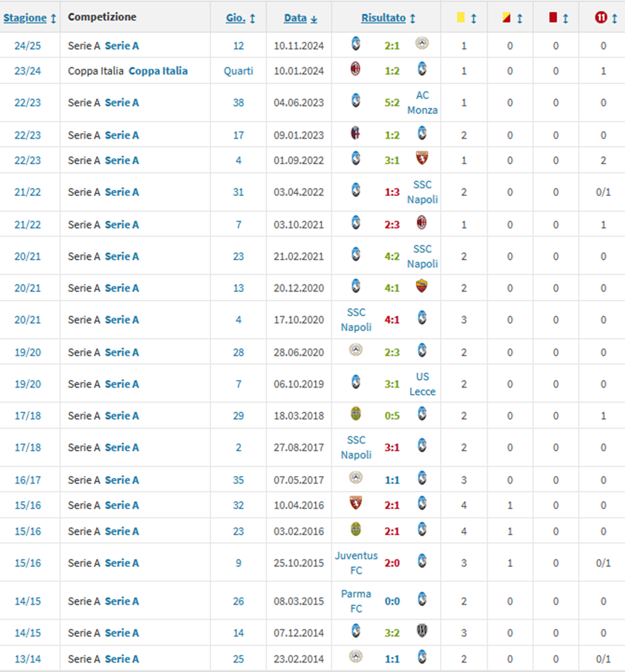Open the AC Monza team link

pos(422,103)
